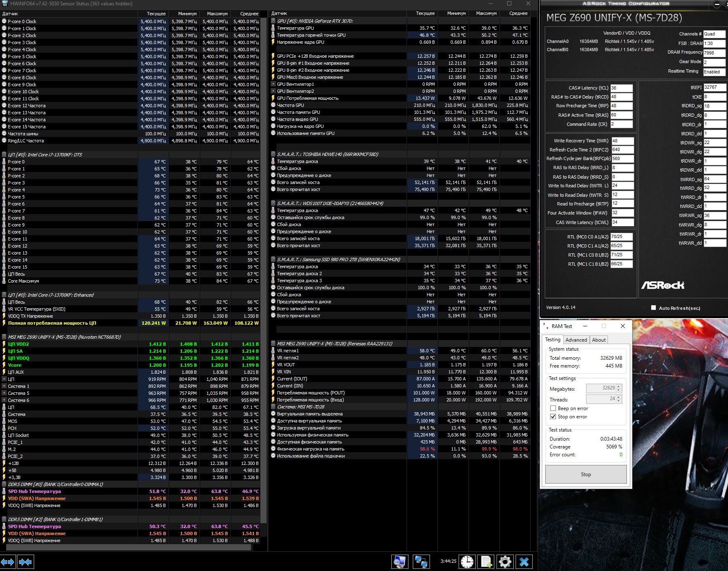This screenshot has height=571, width=728.
Task: Click the CAS Write Latency (tCWL) field
Action: coord(623,222)
